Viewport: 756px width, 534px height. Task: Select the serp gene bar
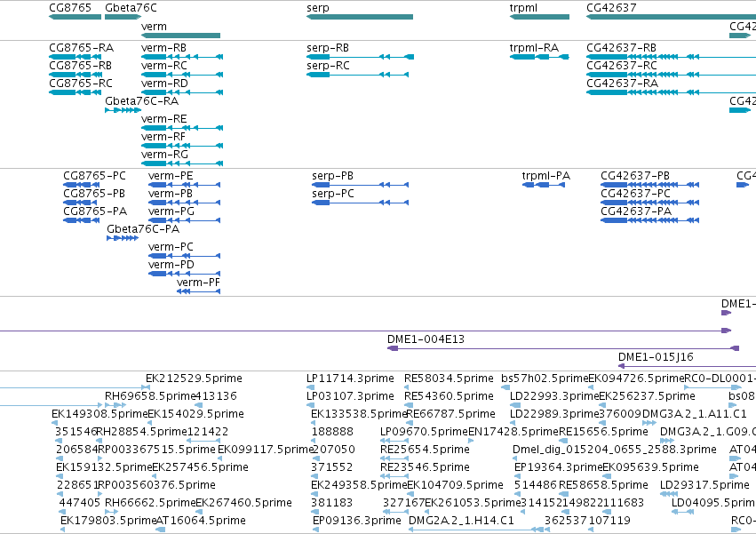pos(360,17)
